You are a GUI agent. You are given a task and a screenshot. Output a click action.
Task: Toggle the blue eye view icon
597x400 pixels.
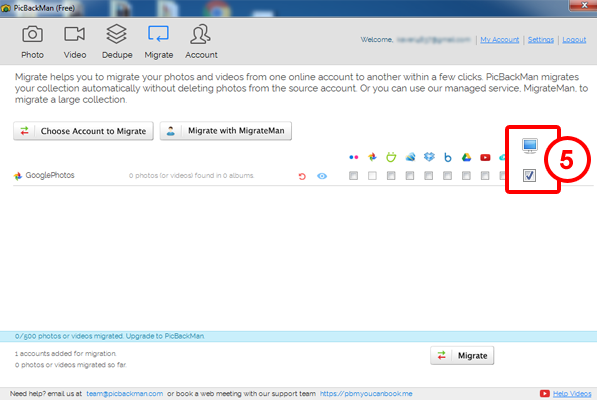pyautogui.click(x=322, y=176)
